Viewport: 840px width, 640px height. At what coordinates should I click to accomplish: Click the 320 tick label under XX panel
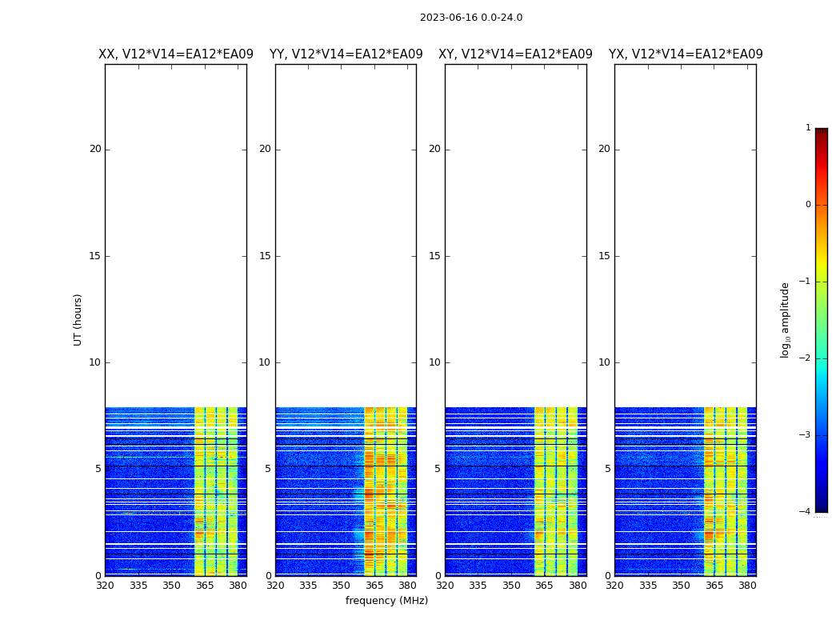105,586
